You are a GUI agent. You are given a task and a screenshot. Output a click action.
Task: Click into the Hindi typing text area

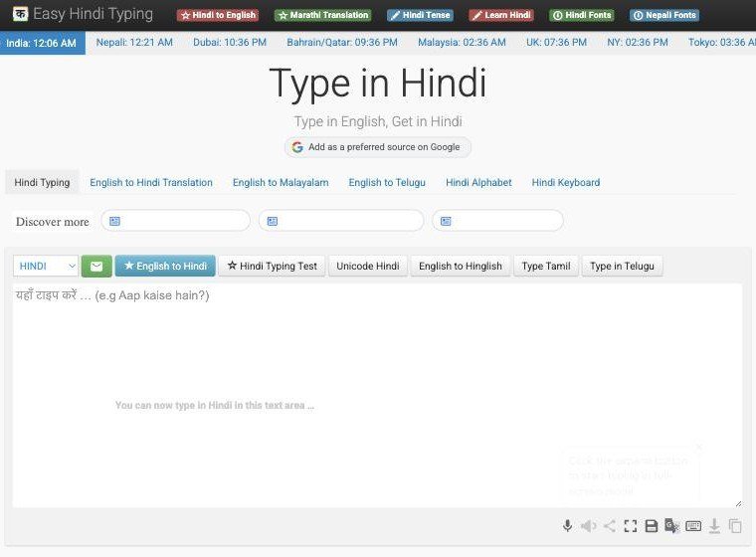pyautogui.click(x=377, y=396)
